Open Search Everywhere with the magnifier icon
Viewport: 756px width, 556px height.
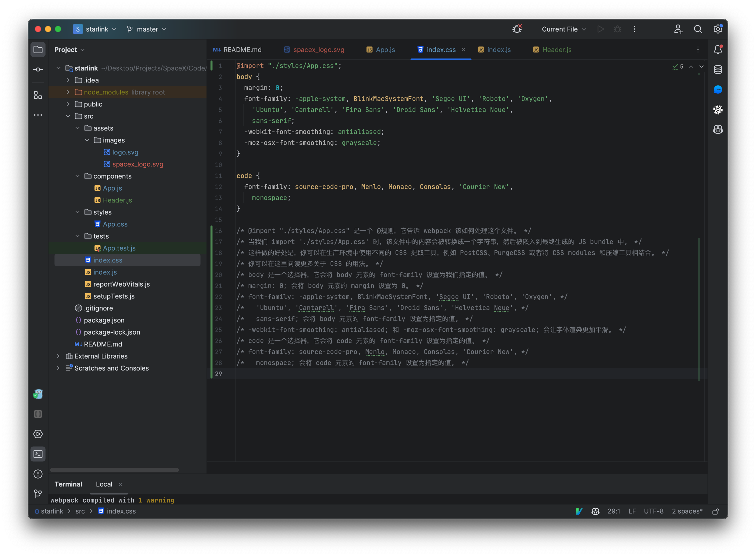[698, 29]
